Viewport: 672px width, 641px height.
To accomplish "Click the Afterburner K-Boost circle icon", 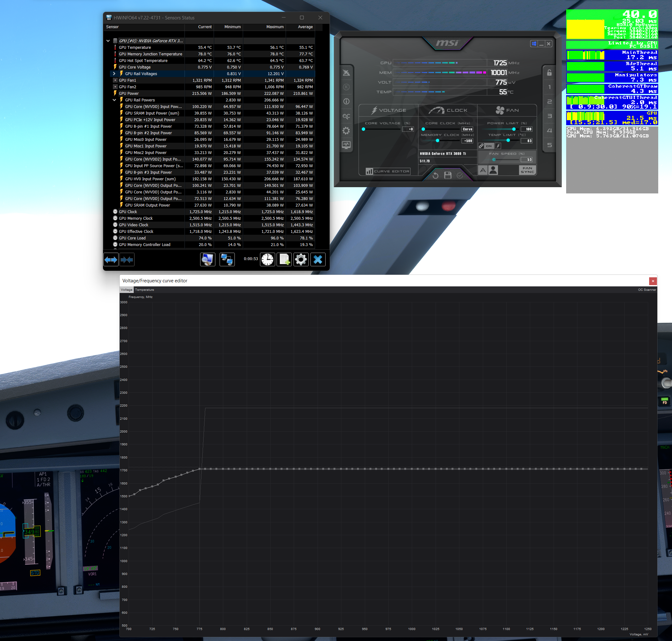I will click(x=346, y=87).
